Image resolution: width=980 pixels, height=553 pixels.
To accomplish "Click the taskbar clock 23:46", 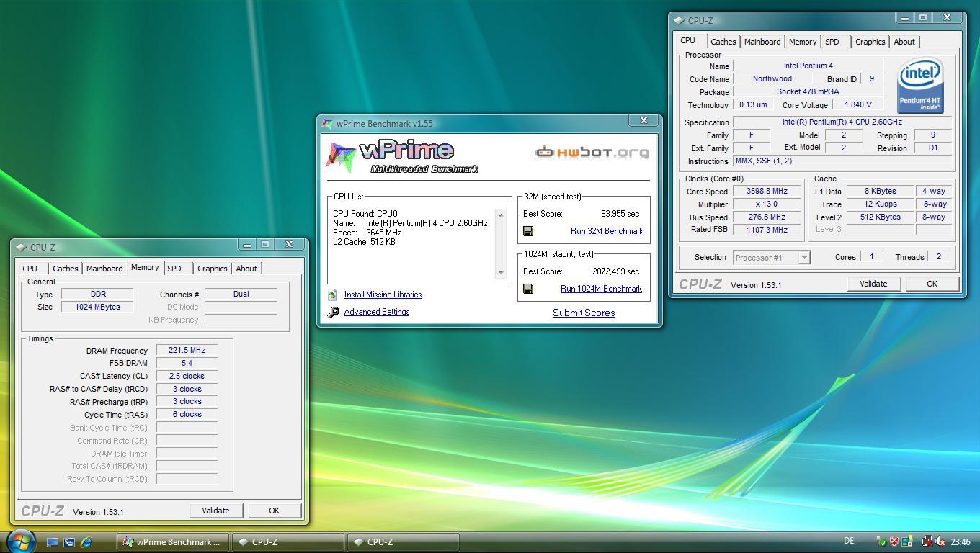I will [961, 542].
